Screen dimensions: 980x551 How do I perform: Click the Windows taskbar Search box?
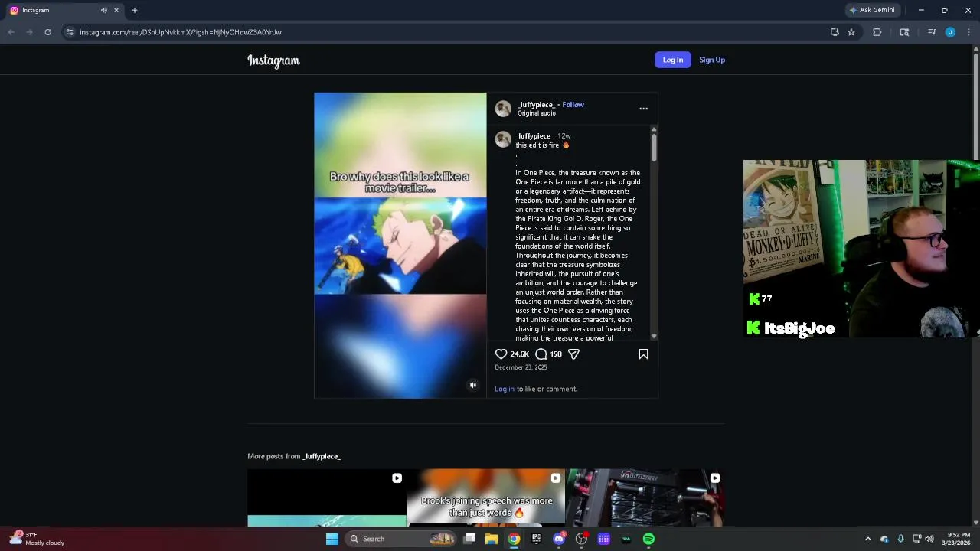[400, 539]
